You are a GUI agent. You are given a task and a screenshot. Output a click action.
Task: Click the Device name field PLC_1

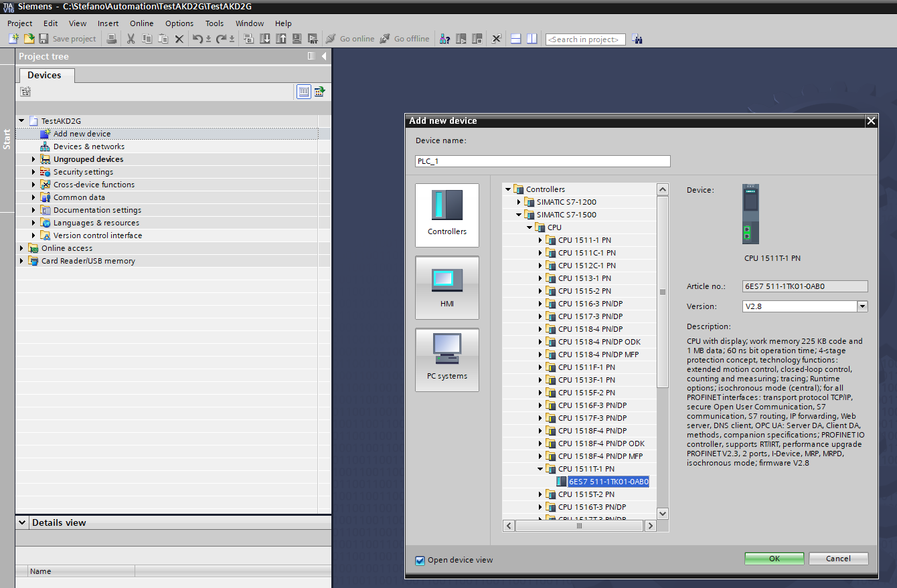(x=543, y=161)
